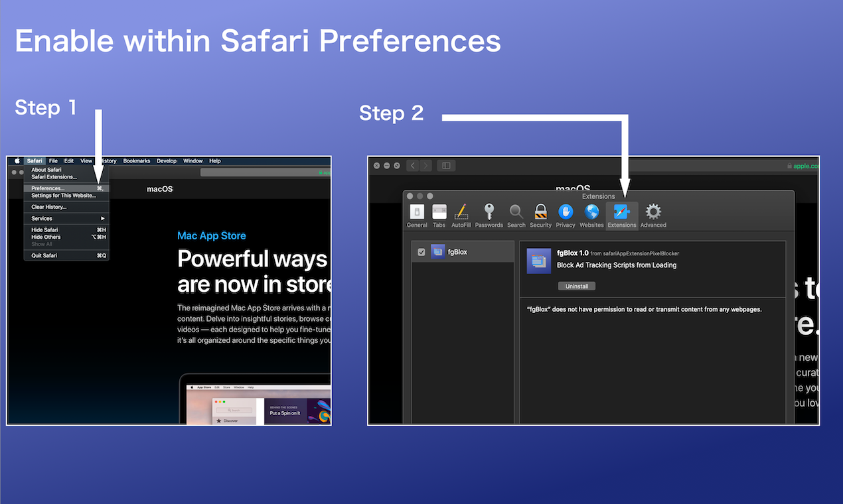Choose About Safari menu entry

click(x=66, y=170)
